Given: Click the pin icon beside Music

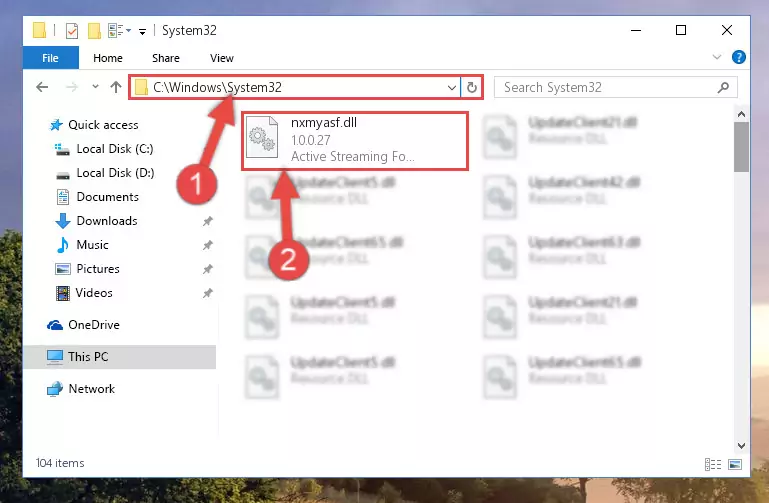Looking at the screenshot, I should [x=208, y=245].
